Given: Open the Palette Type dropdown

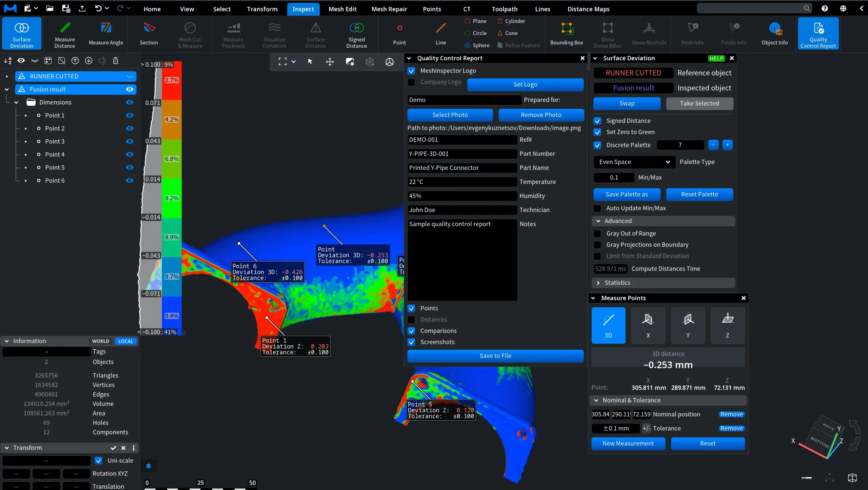Looking at the screenshot, I should click(634, 162).
